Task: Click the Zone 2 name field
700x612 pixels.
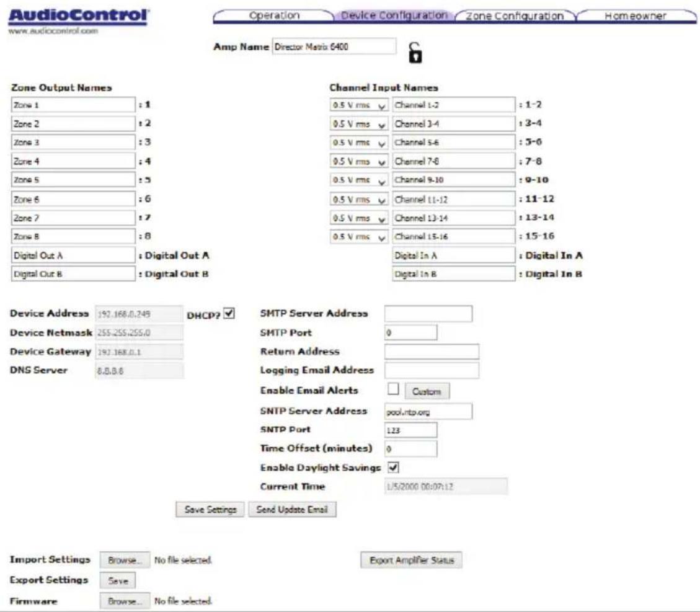Action: click(x=73, y=123)
